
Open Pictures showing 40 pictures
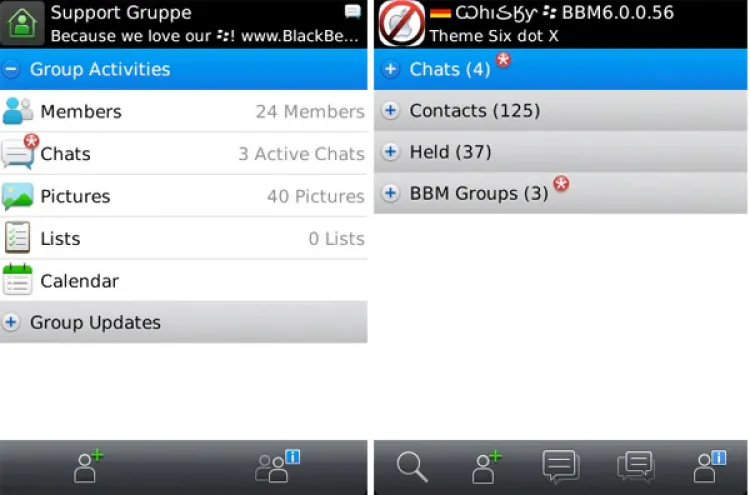point(183,197)
